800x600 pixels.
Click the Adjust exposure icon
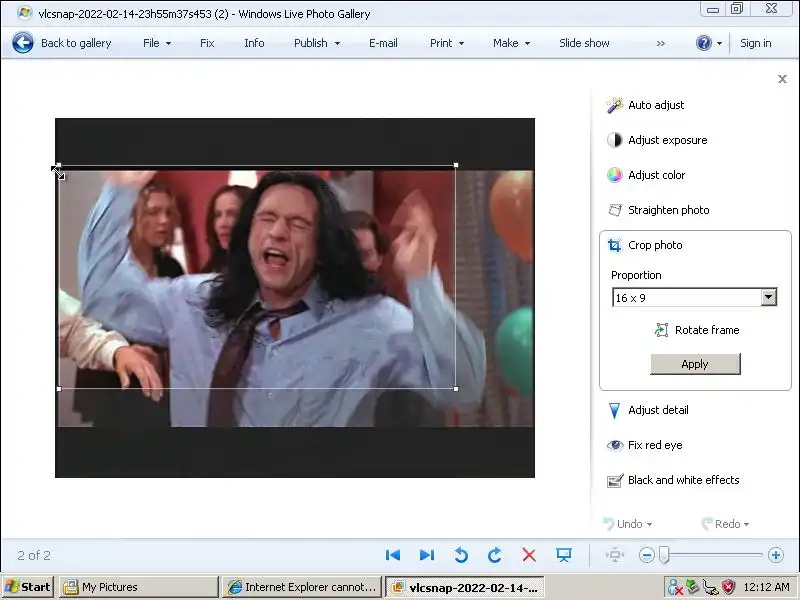pos(615,140)
